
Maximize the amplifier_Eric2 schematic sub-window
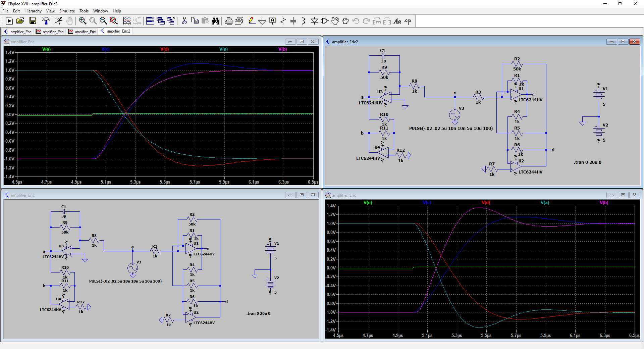(x=623, y=42)
